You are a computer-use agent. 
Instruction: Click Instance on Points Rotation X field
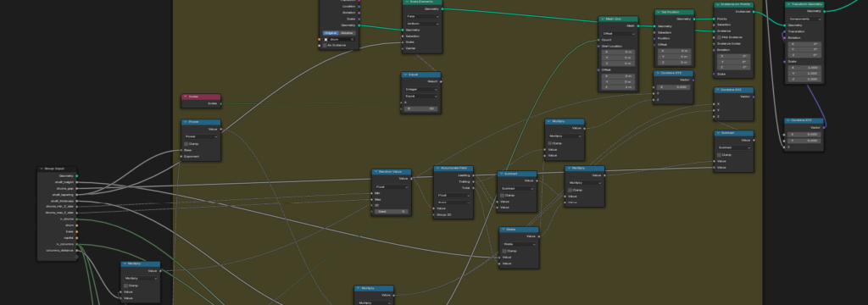(x=734, y=56)
